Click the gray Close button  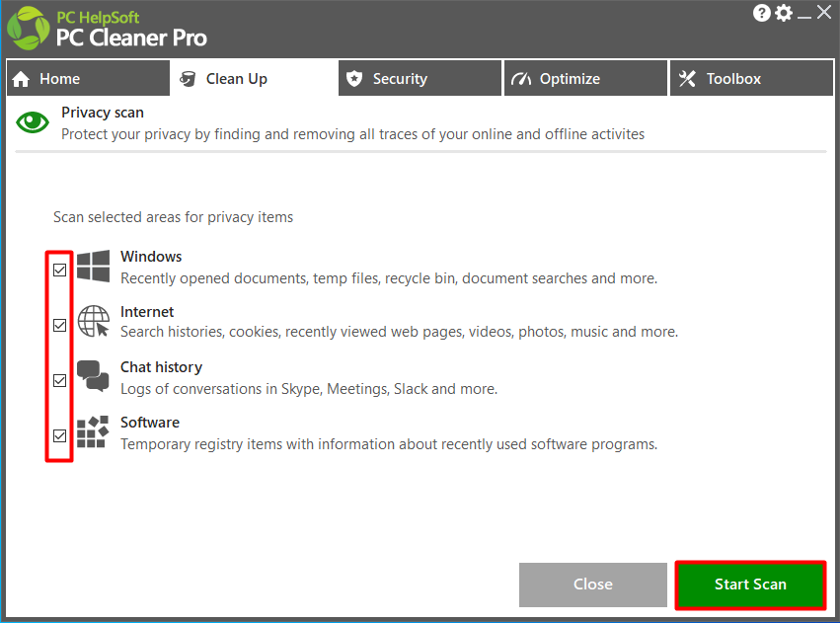[593, 584]
